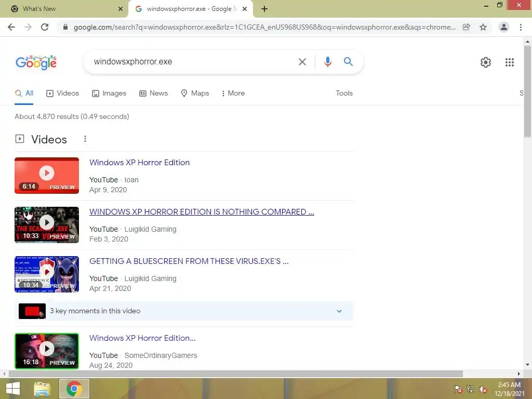Open SomeOrdinaryGamers Windows XP Horror Edition link
The width and height of the screenshot is (532, 399).
[142, 338]
